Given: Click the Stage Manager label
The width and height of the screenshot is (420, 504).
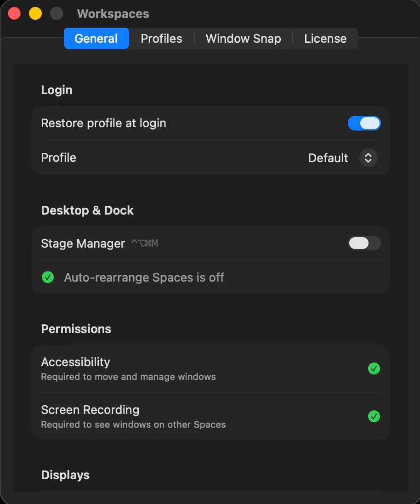Looking at the screenshot, I should 83,244.
